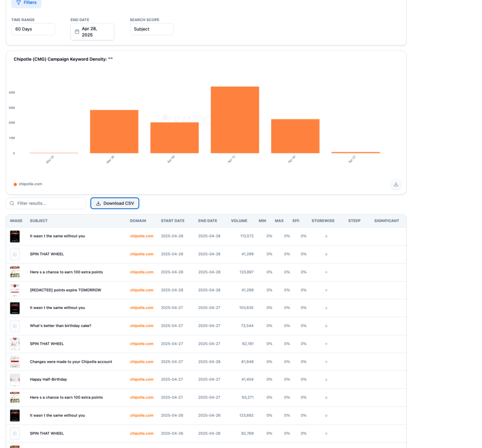Click the chart download icon
The height and width of the screenshot is (448, 482).
(x=396, y=184)
